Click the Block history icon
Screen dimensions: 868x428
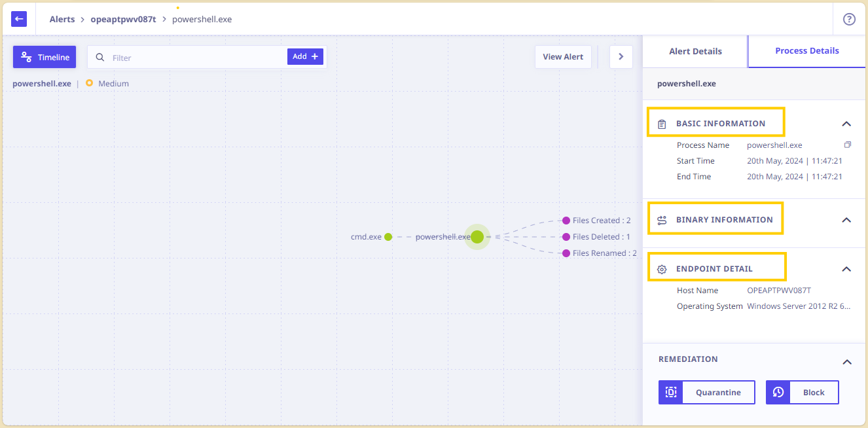click(x=778, y=392)
